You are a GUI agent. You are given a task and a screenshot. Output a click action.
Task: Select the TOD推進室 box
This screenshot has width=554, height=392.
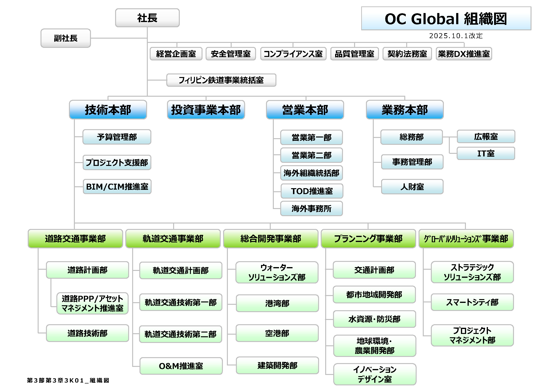tap(311, 191)
